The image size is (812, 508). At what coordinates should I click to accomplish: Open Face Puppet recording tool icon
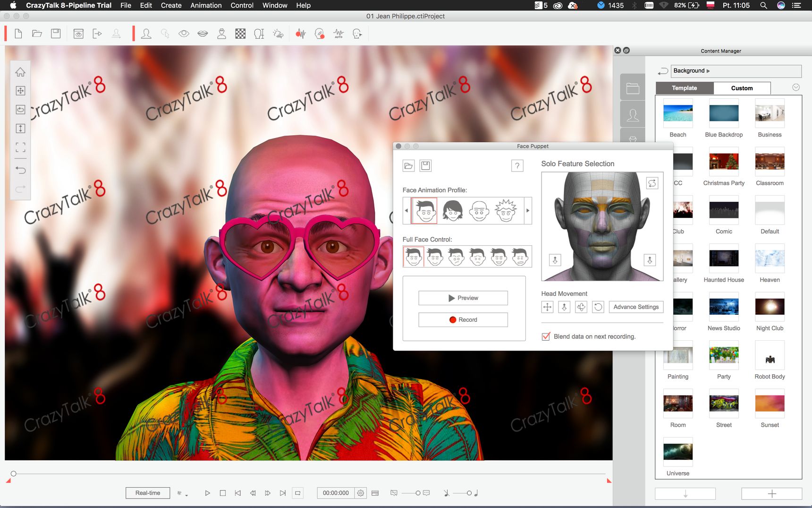(320, 34)
